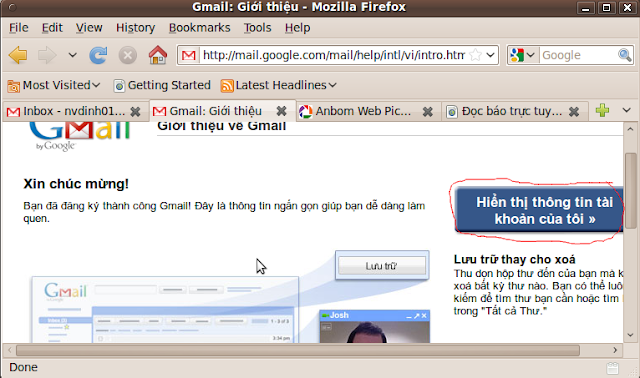
Task: Click the Done status bar text
Action: tap(23, 367)
